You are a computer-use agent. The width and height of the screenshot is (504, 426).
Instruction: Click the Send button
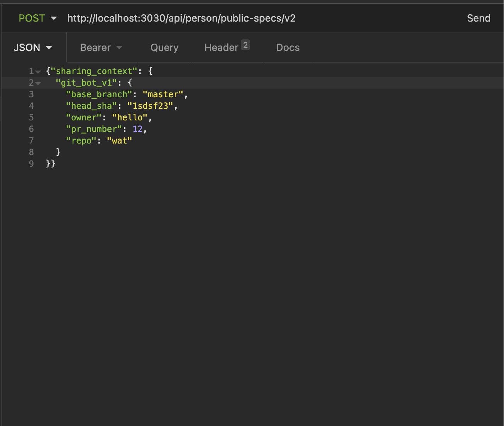[479, 18]
